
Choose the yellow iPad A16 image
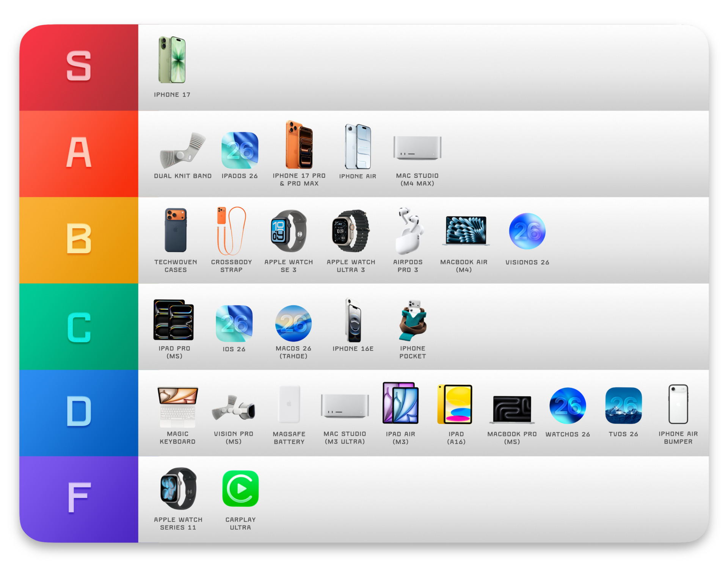tap(455, 404)
